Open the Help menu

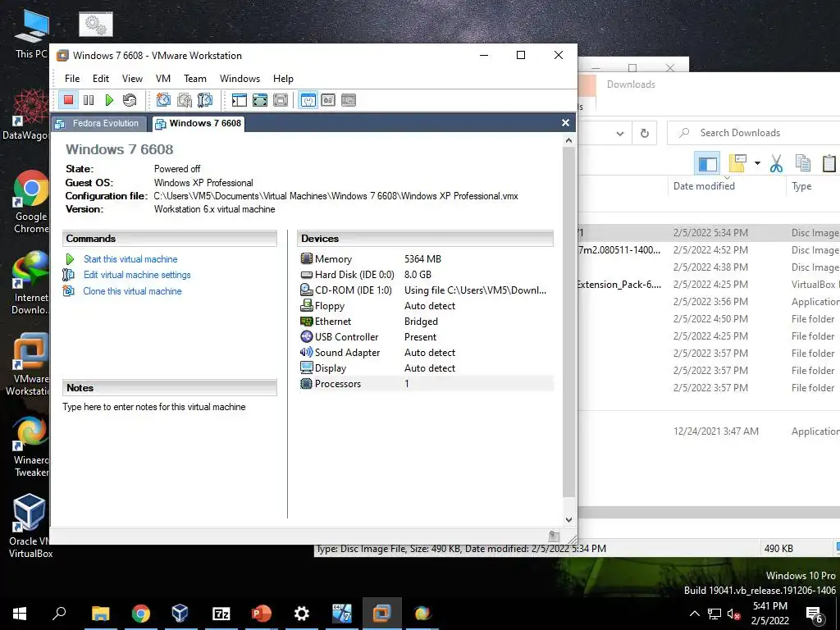[x=283, y=78]
